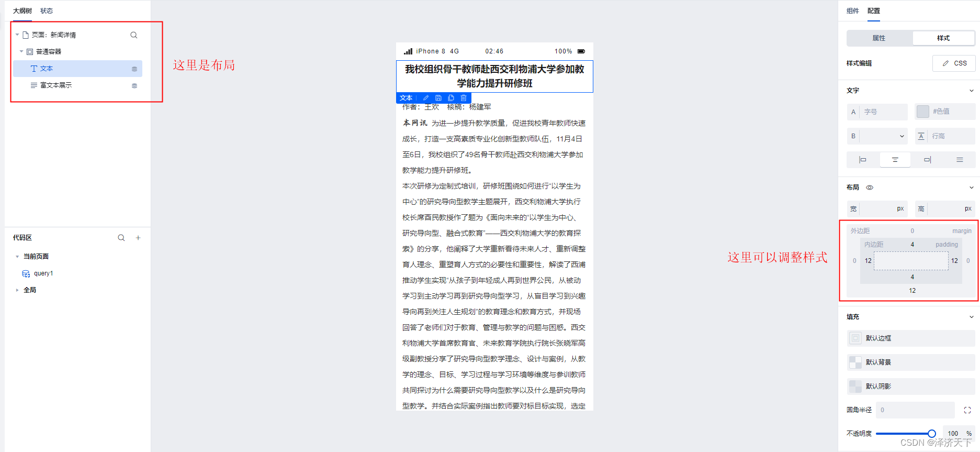Collapse the 页面: 新闻详情 tree node
Screen dimensions: 980x452
(17, 35)
